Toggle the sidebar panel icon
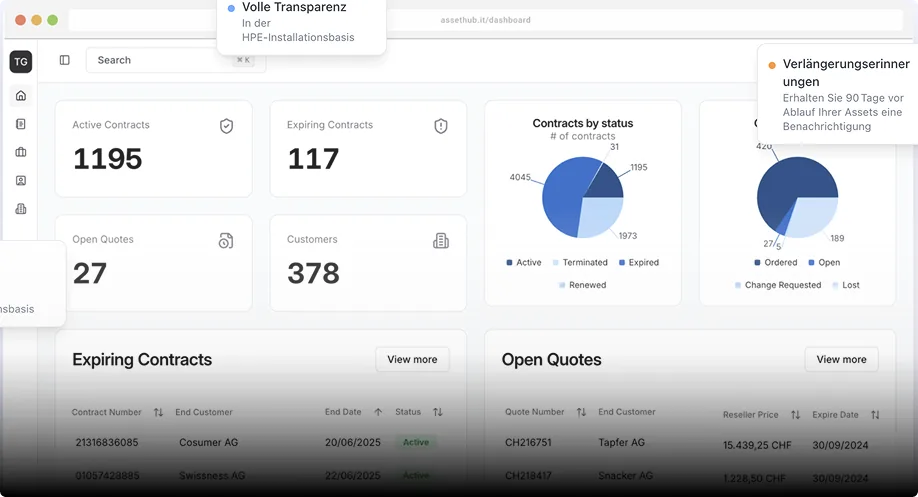The width and height of the screenshot is (918, 497). tap(64, 60)
